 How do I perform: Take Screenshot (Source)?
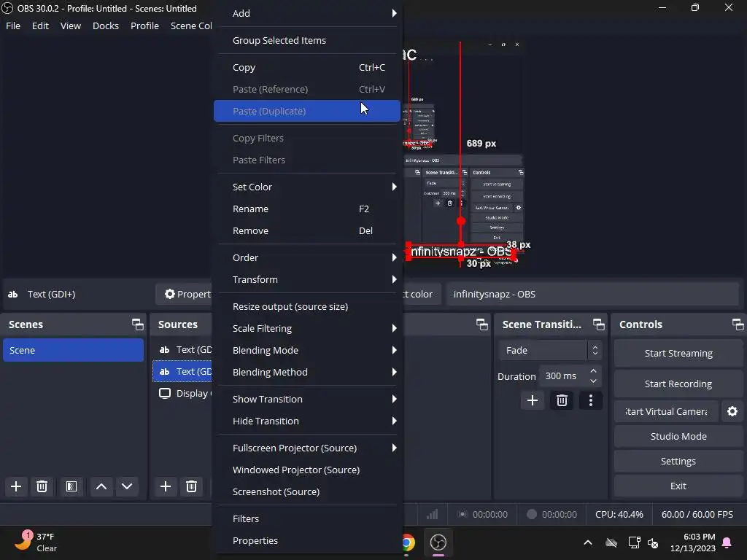click(307, 492)
